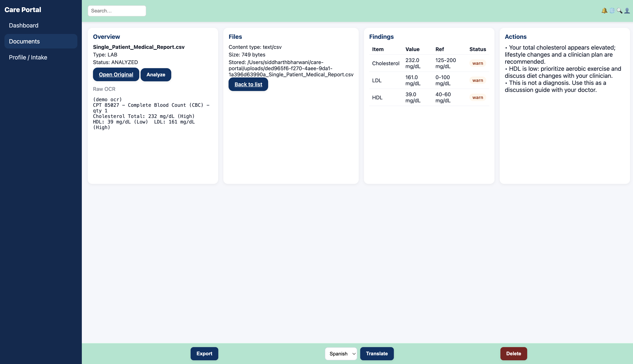The image size is (633, 364).
Task: Click the Single_Patient_Medical_Report.csv file name
Action: coord(139,47)
